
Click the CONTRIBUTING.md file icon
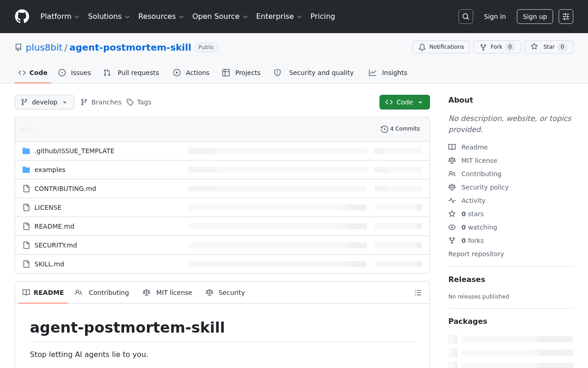(x=26, y=189)
